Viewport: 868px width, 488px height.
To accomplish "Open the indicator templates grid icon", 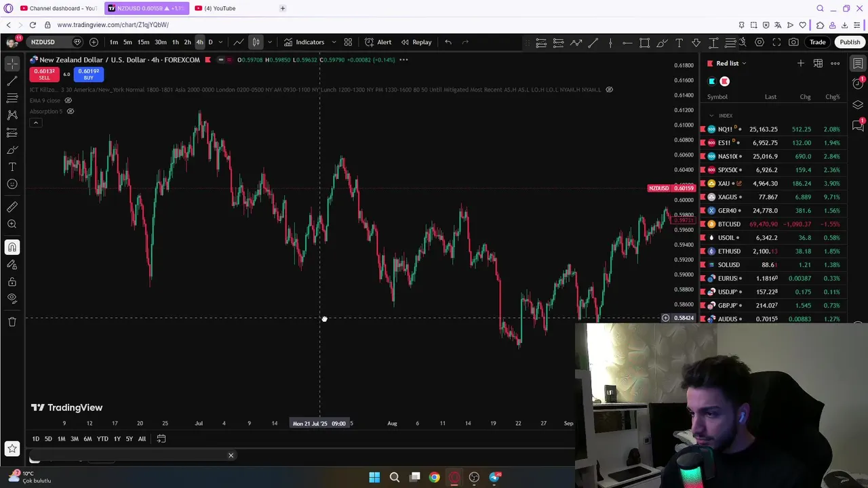I will click(348, 42).
